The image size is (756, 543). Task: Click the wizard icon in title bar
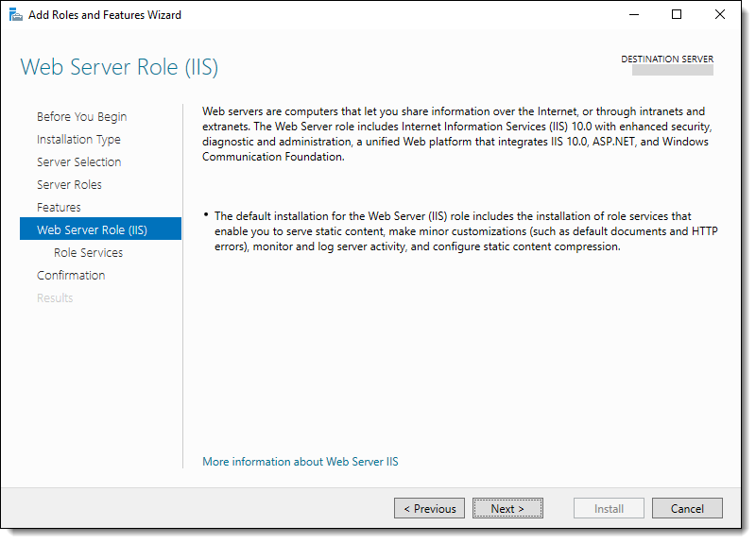[x=15, y=15]
